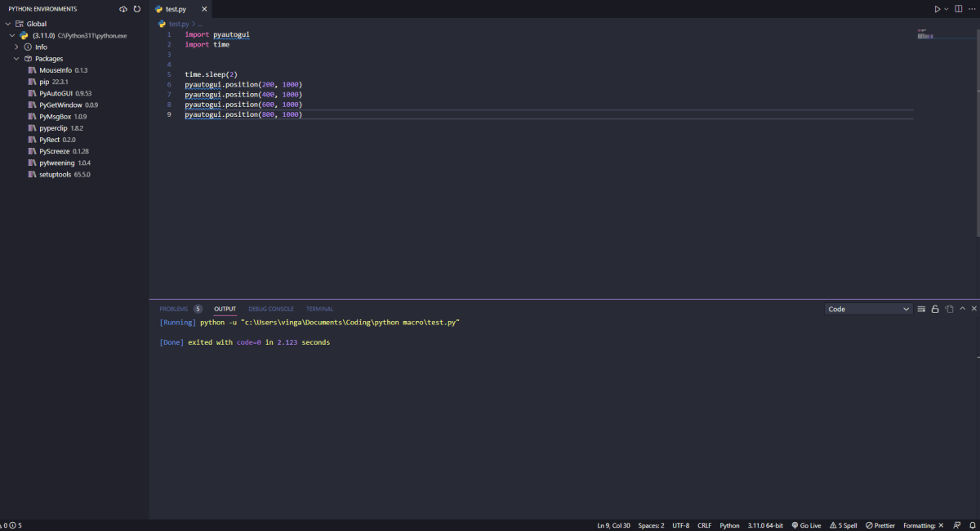
Task: Click the [Running] python -u output line
Action: pyautogui.click(x=310, y=323)
